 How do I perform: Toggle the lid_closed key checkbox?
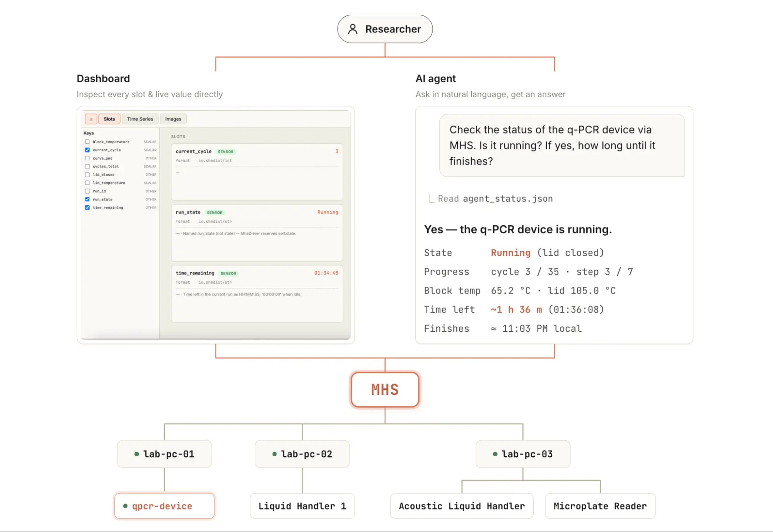(x=87, y=175)
